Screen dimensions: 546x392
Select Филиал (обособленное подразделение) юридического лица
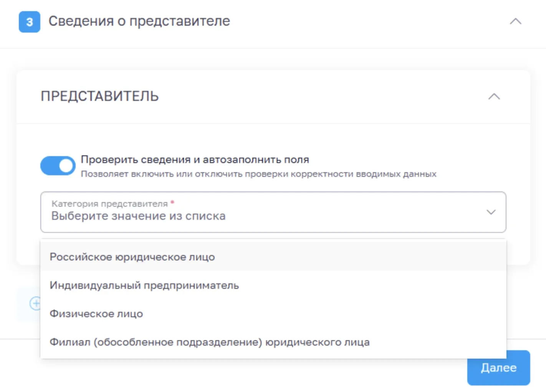[209, 342]
